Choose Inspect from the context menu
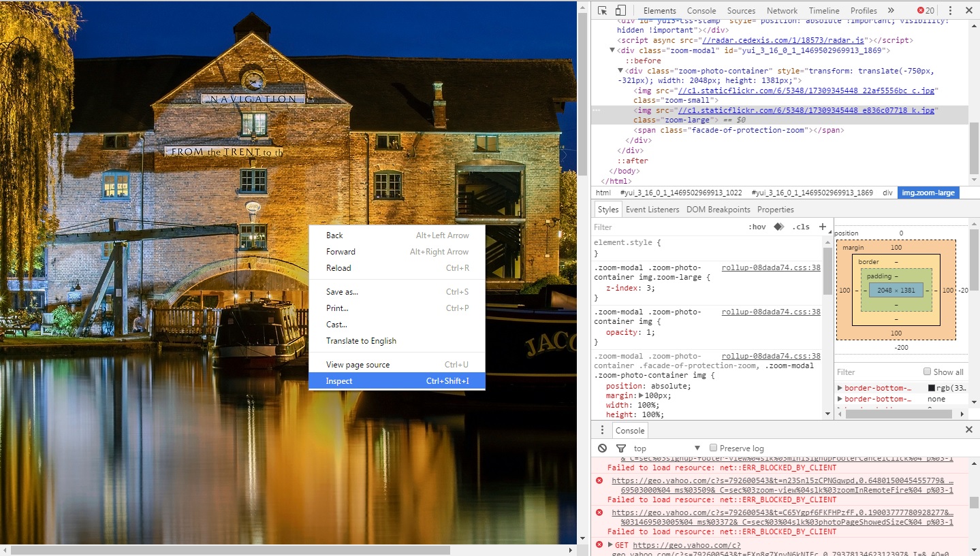The image size is (980, 556). [397, 381]
